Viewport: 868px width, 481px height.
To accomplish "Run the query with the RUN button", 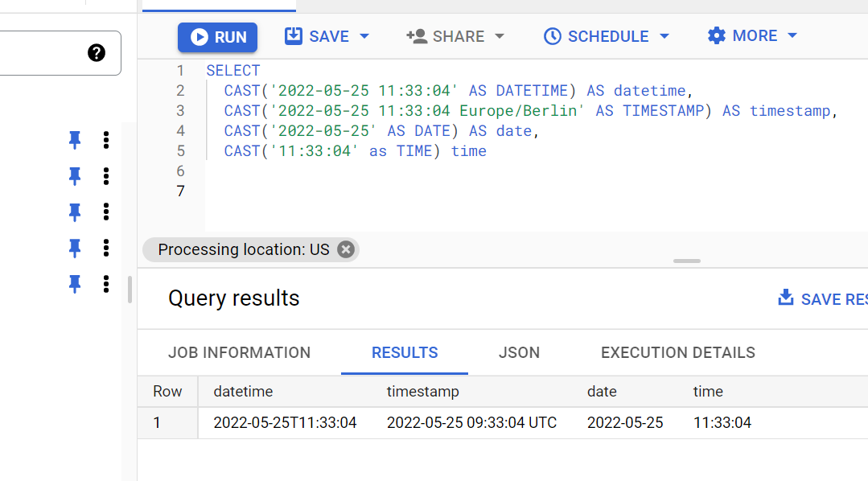I will pyautogui.click(x=217, y=37).
